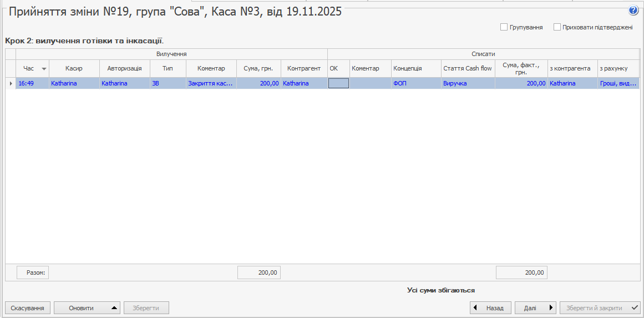644x318 pixels.
Task: Open the Концепція cell with ФОП value
Action: click(x=415, y=83)
